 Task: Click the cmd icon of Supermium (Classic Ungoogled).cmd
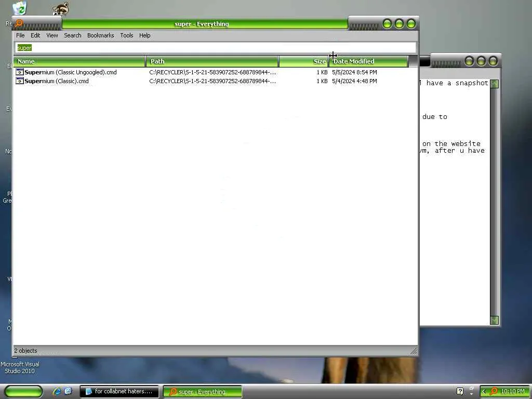20,72
